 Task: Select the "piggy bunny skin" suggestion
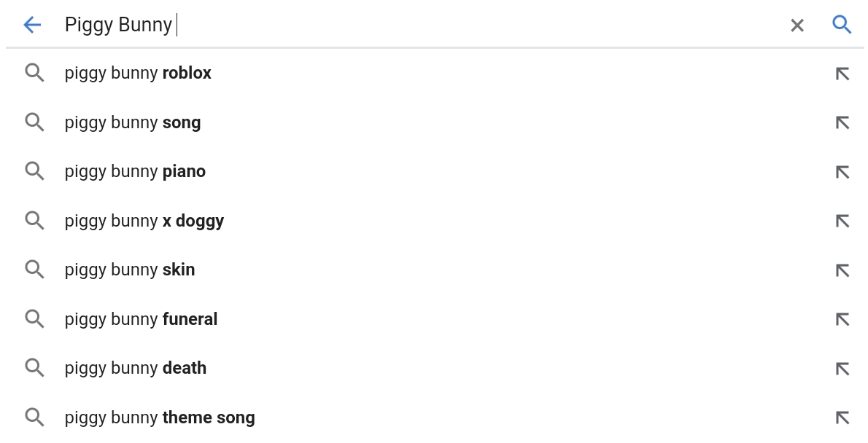tap(130, 270)
